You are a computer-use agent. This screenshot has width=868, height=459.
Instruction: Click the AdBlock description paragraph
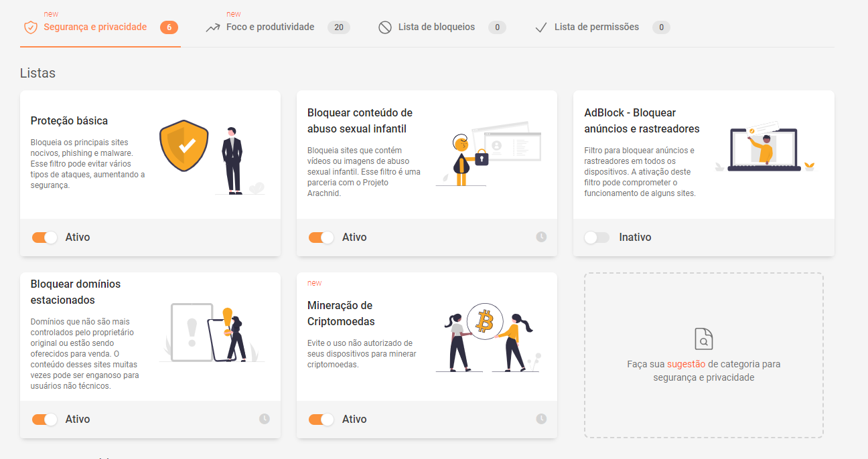tap(640, 172)
